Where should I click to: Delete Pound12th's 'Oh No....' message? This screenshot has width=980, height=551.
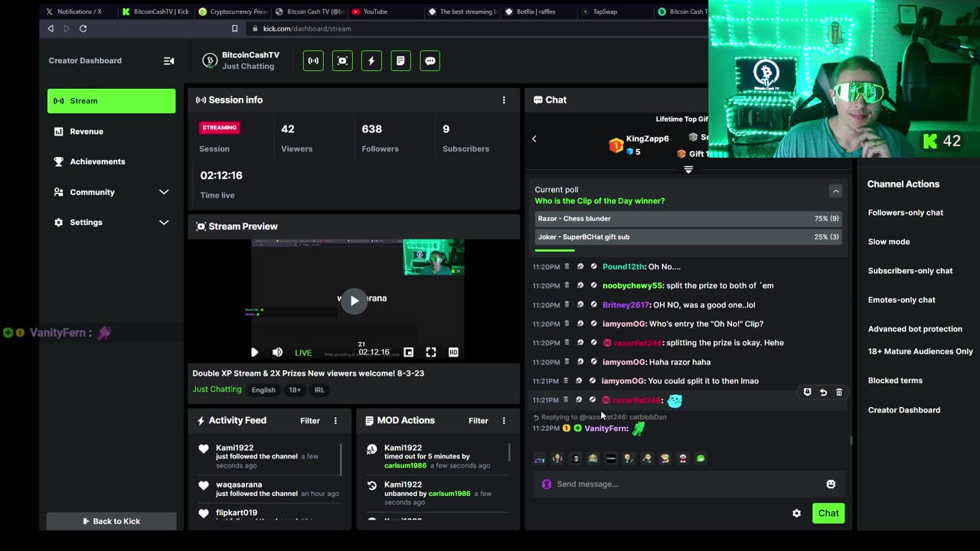(567, 266)
